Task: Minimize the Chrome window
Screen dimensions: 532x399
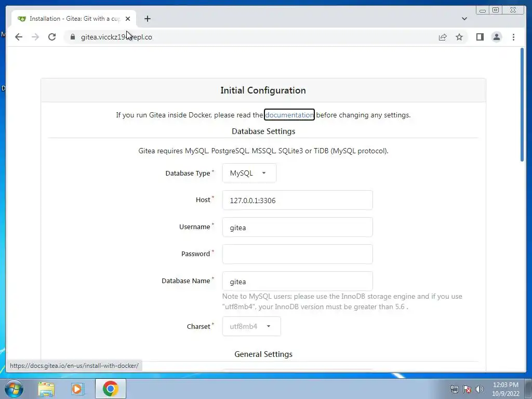Action: [x=482, y=10]
